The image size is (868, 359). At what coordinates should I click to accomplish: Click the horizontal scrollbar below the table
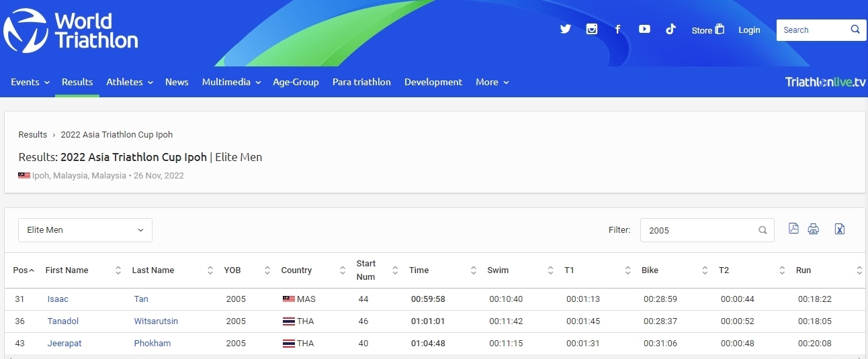pos(434,356)
